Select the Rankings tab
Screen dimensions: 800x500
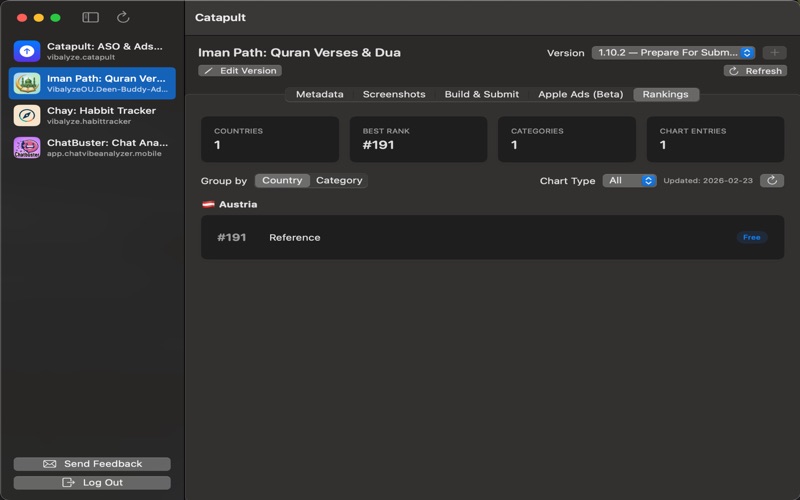[665, 94]
